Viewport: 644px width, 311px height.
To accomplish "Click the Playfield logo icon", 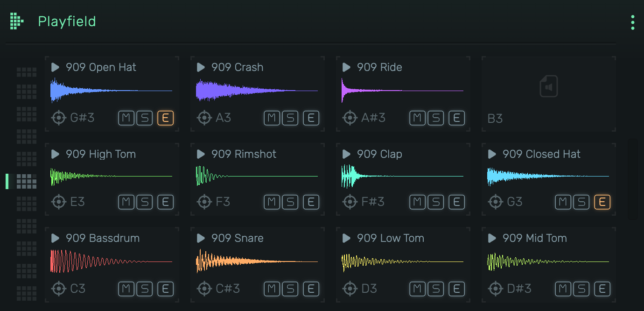I will [17, 21].
